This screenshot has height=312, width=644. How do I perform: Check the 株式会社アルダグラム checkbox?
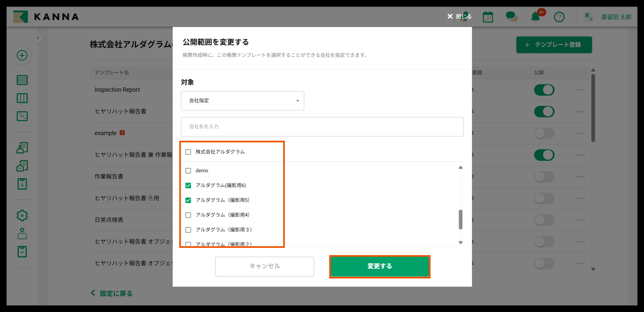click(188, 152)
